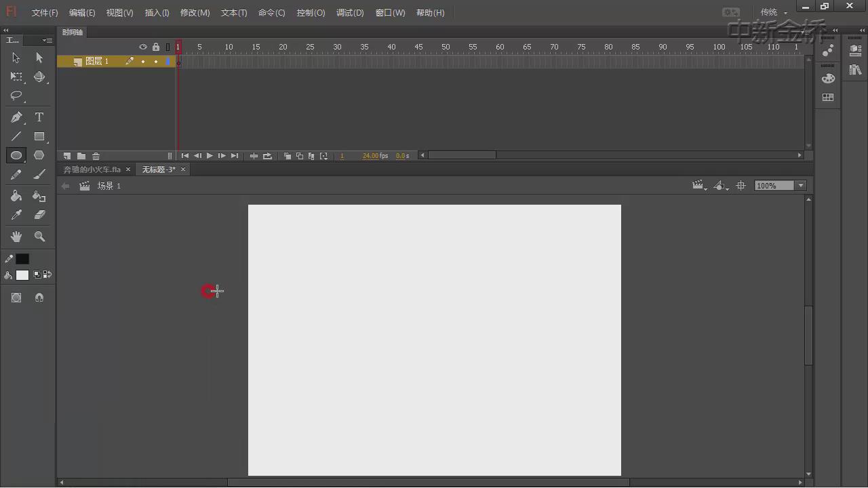Select the Brush tool
The height and width of the screenshot is (488, 868).
[x=39, y=174]
